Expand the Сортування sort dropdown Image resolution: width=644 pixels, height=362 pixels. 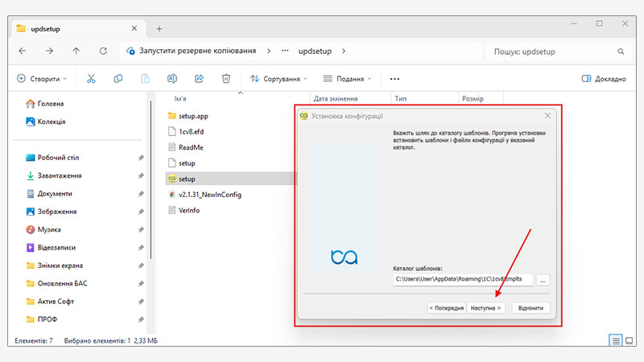(x=279, y=79)
